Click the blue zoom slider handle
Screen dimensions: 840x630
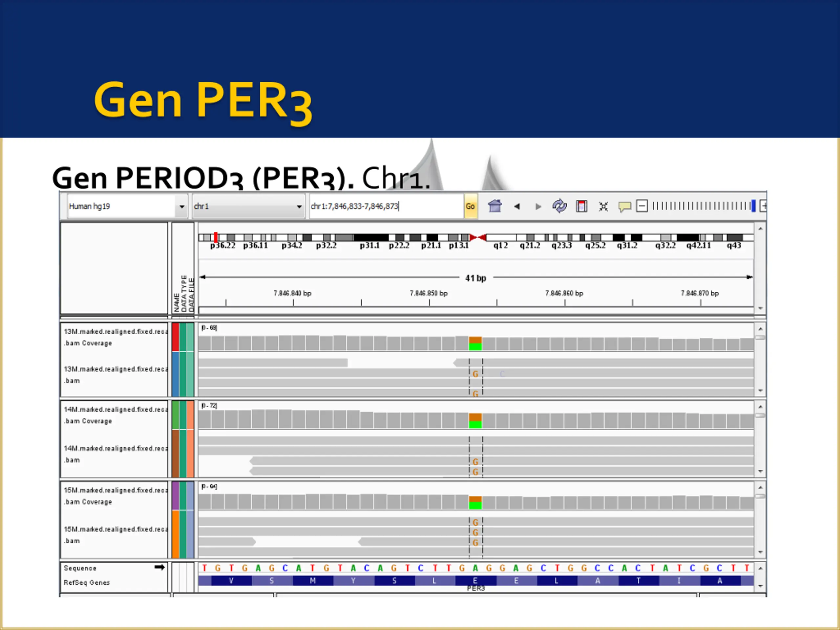coord(753,206)
